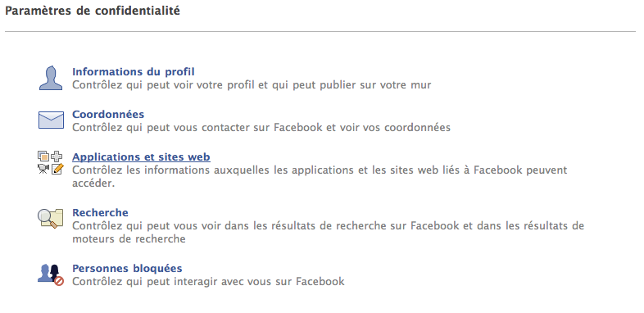Click the notepad with pencil icon
This screenshot has width=644, height=313.
click(57, 169)
